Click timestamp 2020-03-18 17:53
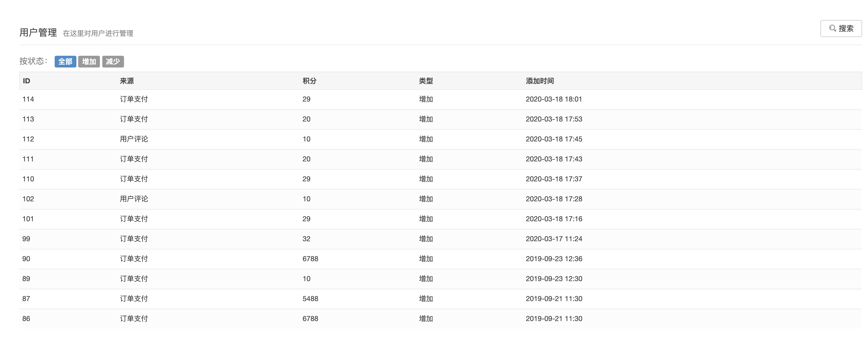This screenshot has width=868, height=358. coord(554,119)
